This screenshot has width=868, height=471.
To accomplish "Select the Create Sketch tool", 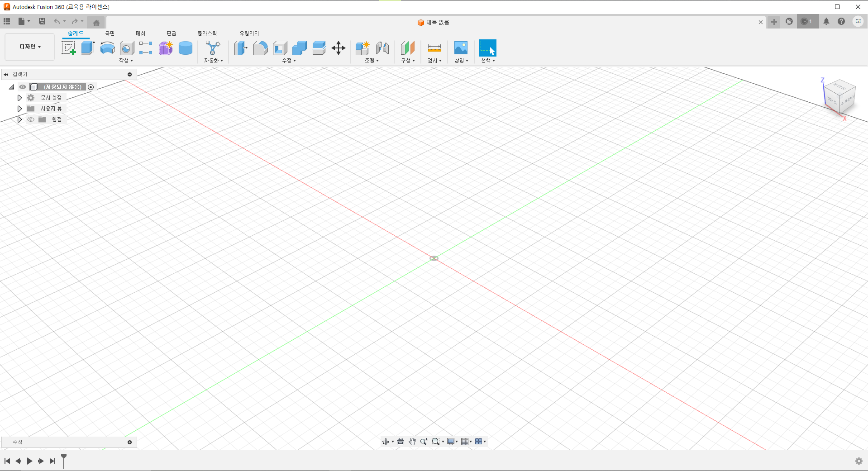I will click(x=68, y=48).
